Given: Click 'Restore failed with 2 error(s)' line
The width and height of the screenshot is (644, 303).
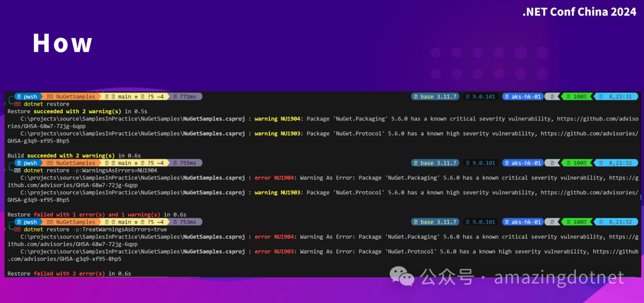Looking at the screenshot, I should (x=69, y=273).
